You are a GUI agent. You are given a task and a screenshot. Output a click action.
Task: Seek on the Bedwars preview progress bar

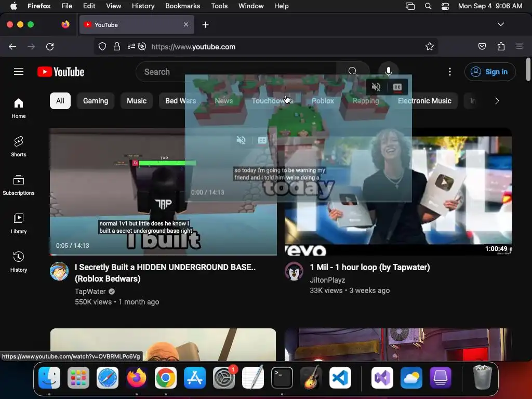tap(163, 254)
